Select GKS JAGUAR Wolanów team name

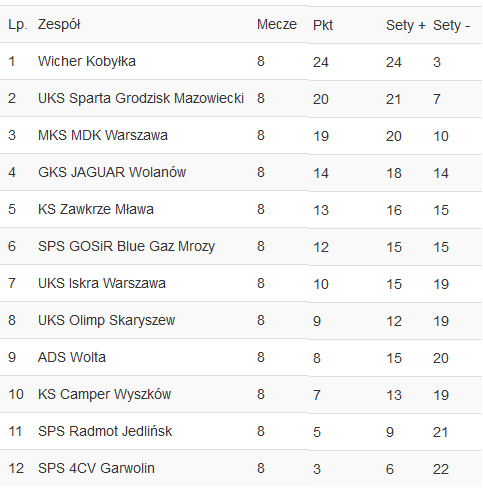[x=112, y=172]
